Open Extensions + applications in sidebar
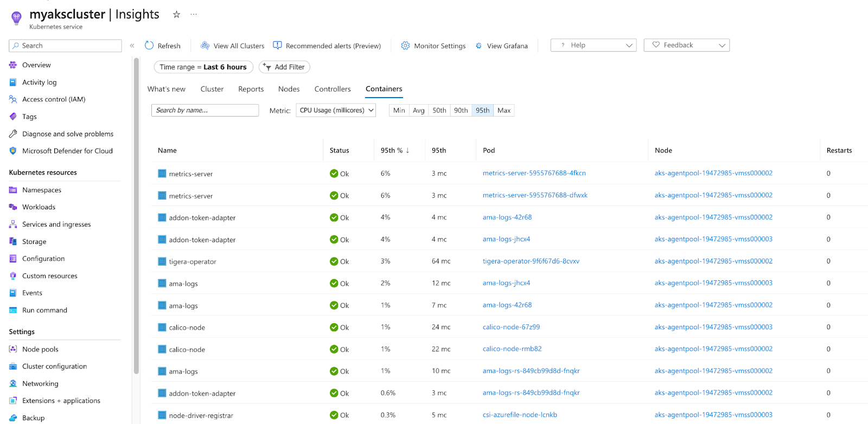Viewport: 868px width, 424px height. coord(61,401)
